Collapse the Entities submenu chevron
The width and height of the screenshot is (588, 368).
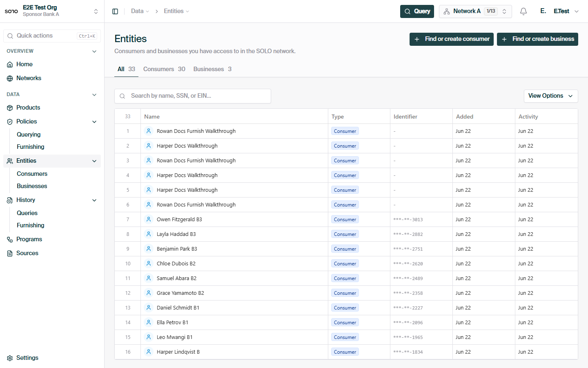94,161
